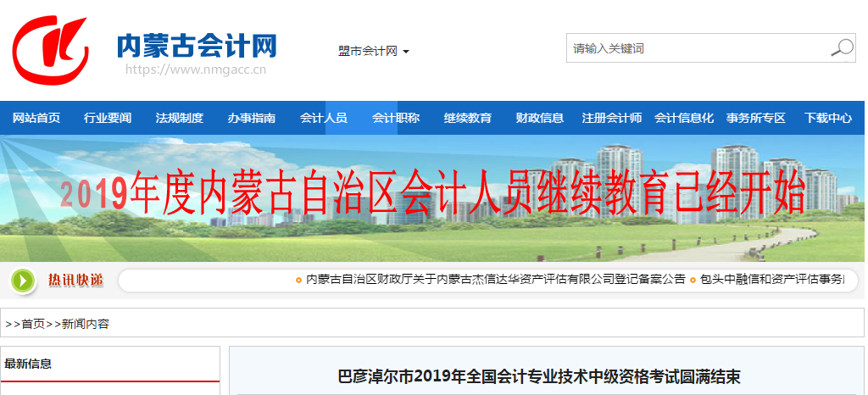
Task: Open the 盟市会计网 dropdown
Action: click(373, 51)
